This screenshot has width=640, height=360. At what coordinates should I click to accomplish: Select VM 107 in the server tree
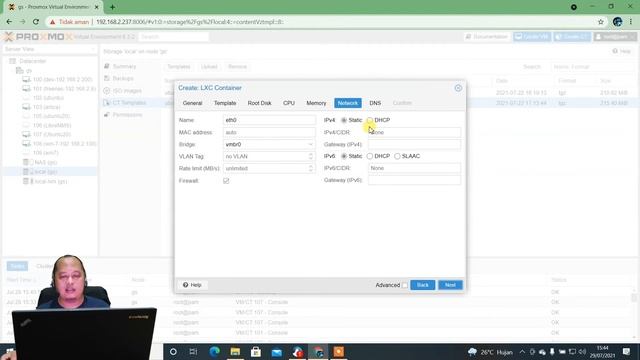[47, 134]
